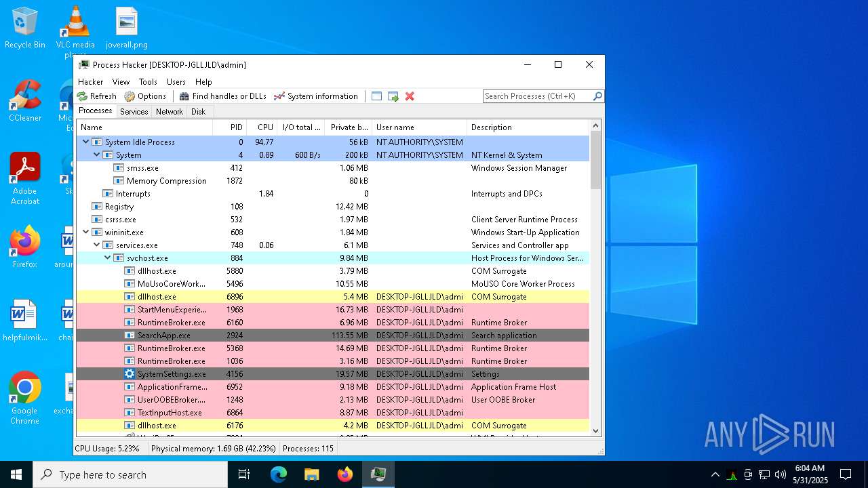Open File Explorer from taskbar
Image resolution: width=868 pixels, height=488 pixels.
[x=312, y=474]
